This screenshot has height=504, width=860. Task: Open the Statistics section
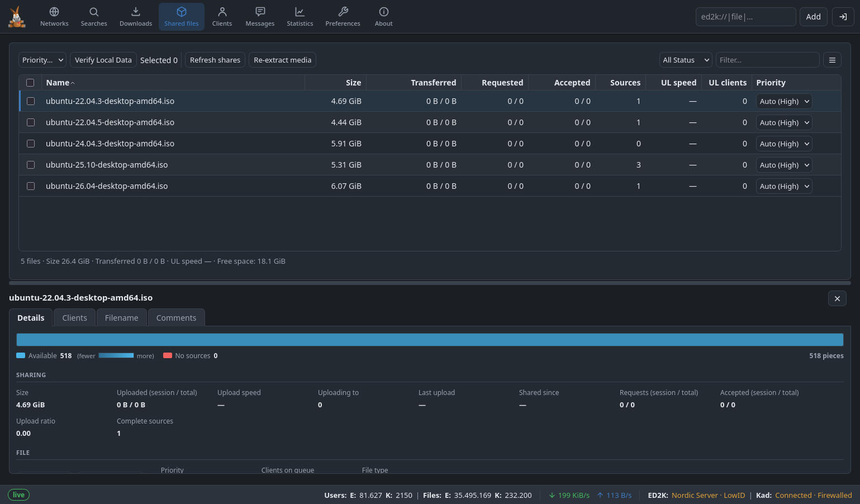tap(300, 17)
